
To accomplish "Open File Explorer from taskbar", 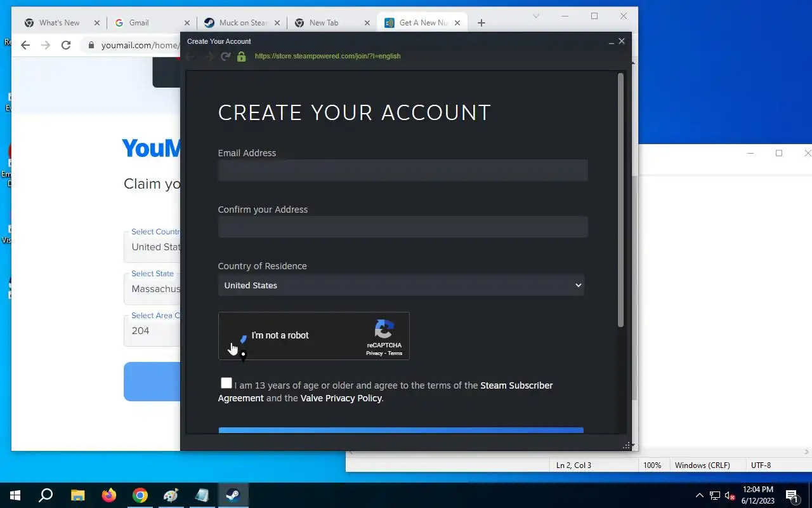I will click(x=77, y=495).
